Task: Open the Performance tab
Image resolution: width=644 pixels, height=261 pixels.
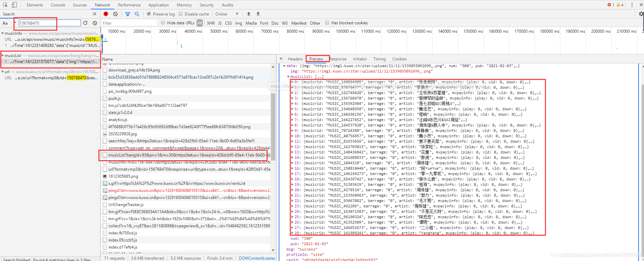Action: [129, 5]
